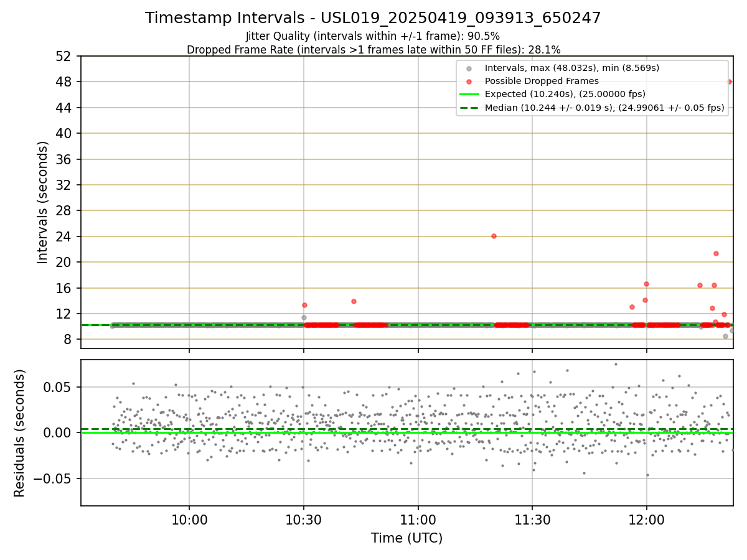The height and width of the screenshot is (560, 747).
Task: Click the gray interval point just above 11 seconds at 10:30
Action: coord(304,317)
